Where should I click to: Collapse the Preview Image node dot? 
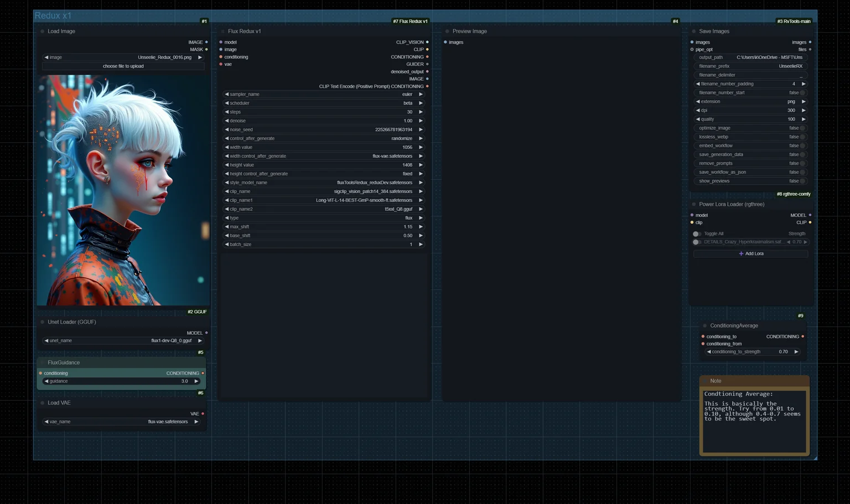[447, 32]
